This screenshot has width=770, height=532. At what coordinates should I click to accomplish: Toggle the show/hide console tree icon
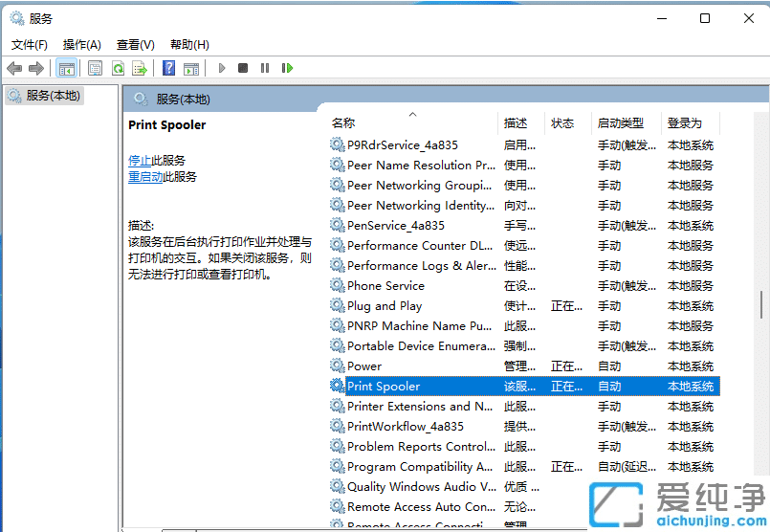[66, 68]
